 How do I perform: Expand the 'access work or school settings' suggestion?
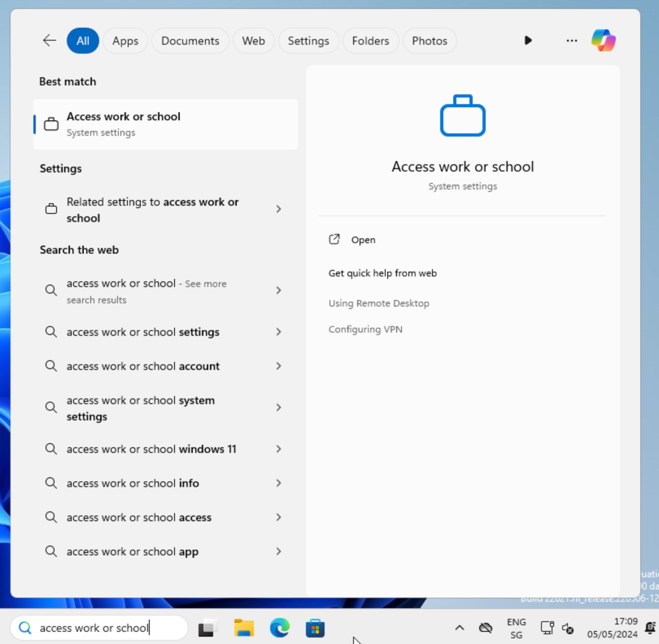coord(278,332)
